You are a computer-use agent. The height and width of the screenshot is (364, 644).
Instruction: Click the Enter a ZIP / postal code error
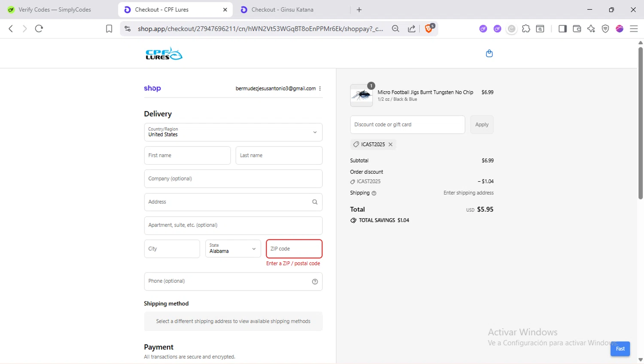293,263
